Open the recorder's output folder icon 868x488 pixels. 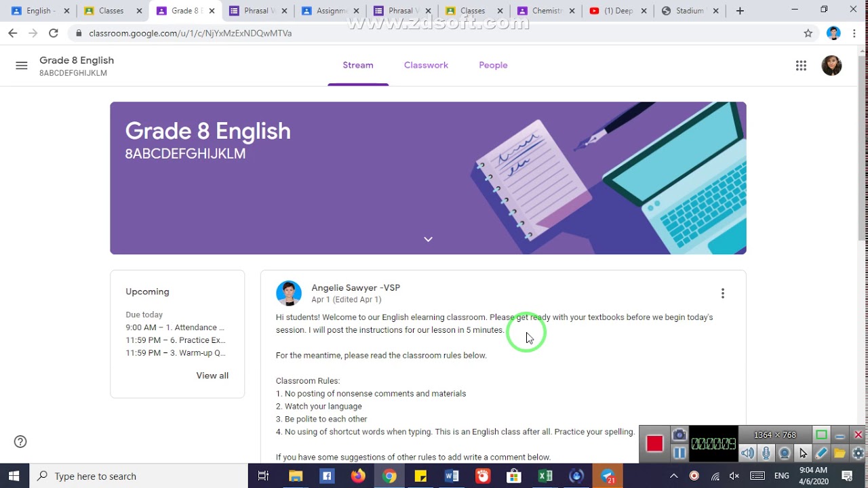coord(840,453)
